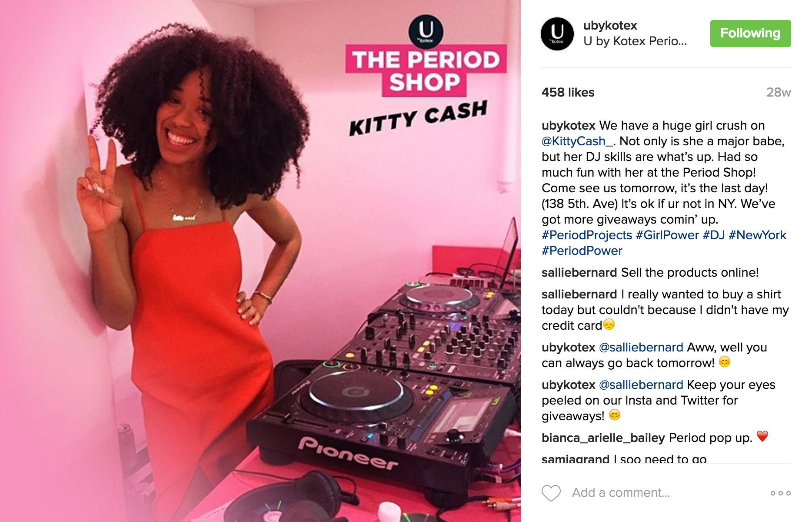
Task: Open the @KittyCash_ mention link
Action: (x=577, y=141)
